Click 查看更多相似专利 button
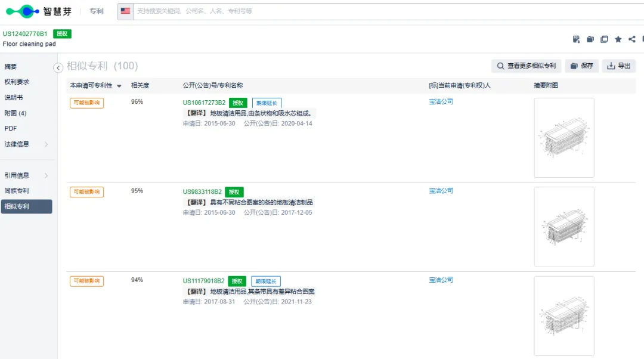The height and width of the screenshot is (359, 644). [527, 66]
